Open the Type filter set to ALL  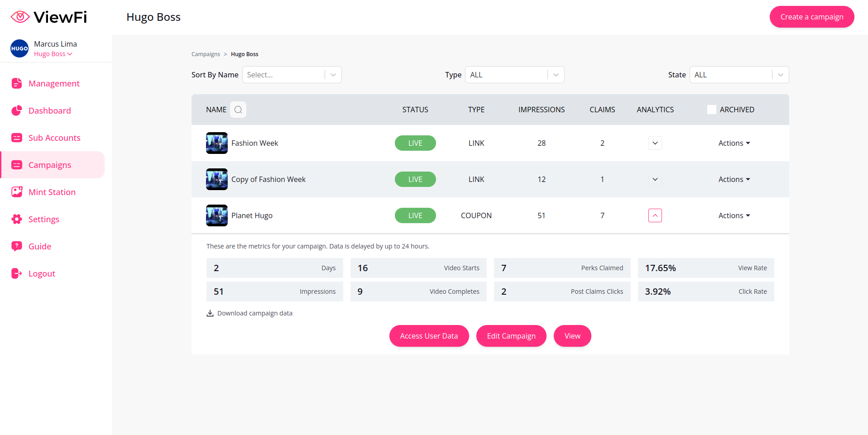[514, 74]
